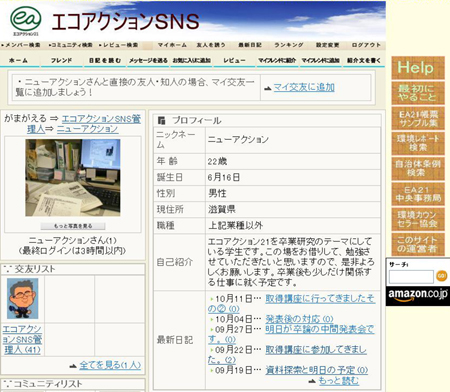The image size is (450, 392).
Task: Open diary entry 発表後の対応
Action: point(299,319)
